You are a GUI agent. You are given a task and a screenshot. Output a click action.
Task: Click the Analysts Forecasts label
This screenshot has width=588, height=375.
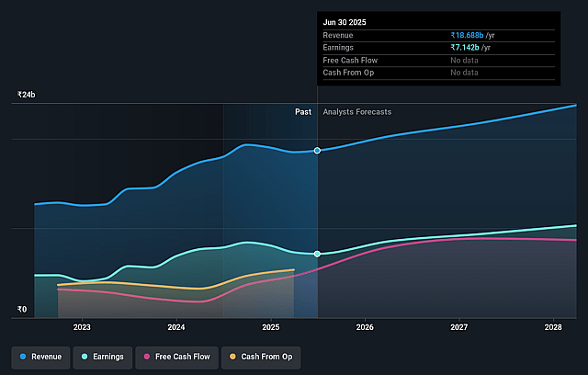357,112
